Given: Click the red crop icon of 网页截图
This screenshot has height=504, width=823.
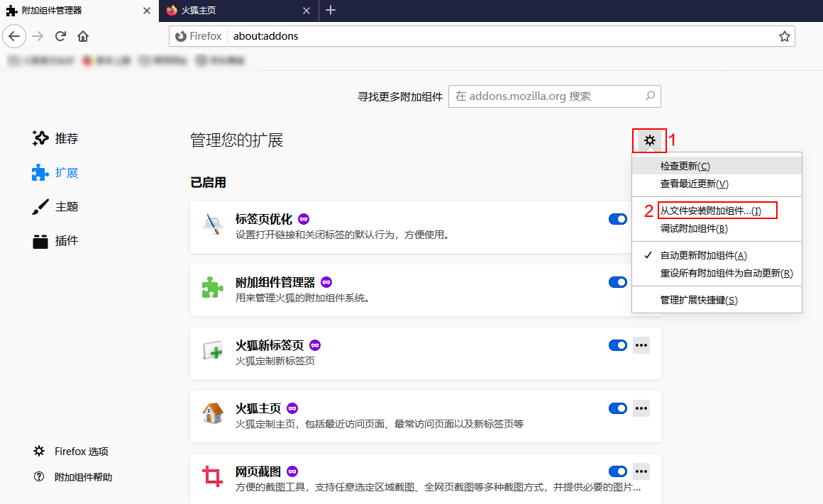Looking at the screenshot, I should click(213, 476).
